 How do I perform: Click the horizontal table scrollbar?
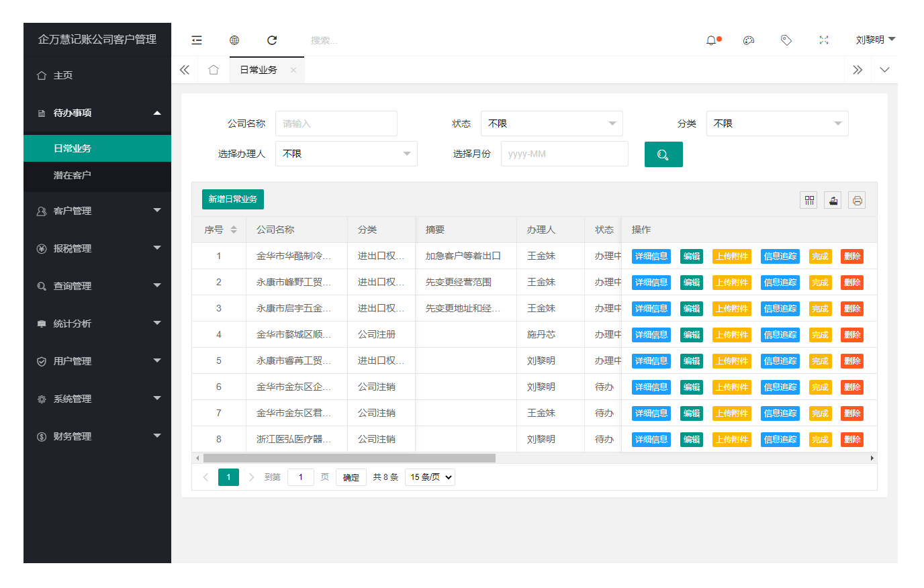click(349, 458)
